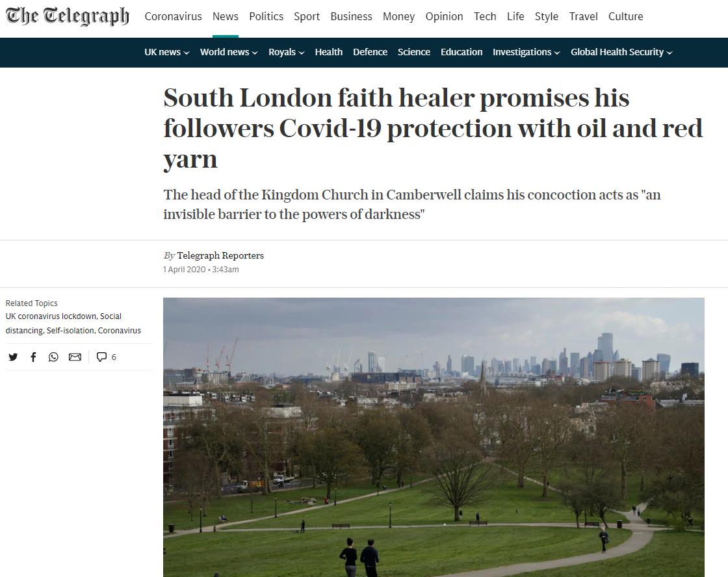Open Investigations dropdown

[526, 52]
